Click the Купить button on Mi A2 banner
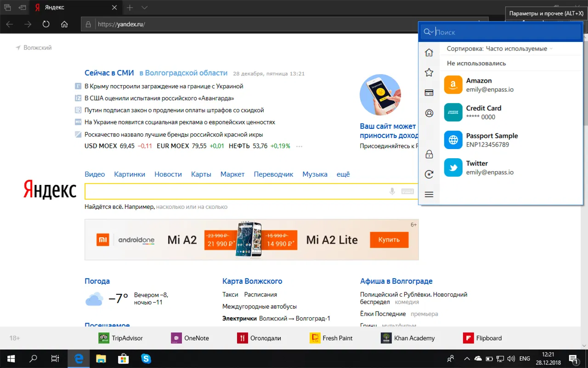This screenshot has height=368, width=588. 389,240
